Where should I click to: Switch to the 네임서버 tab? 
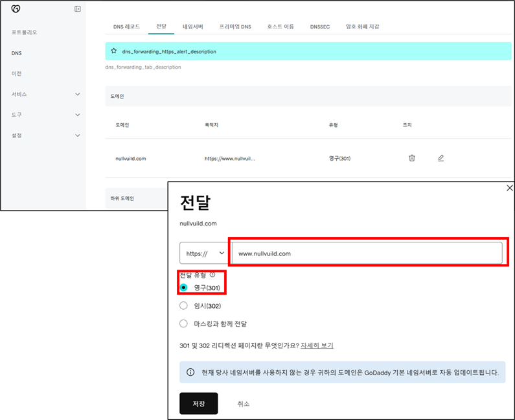193,27
